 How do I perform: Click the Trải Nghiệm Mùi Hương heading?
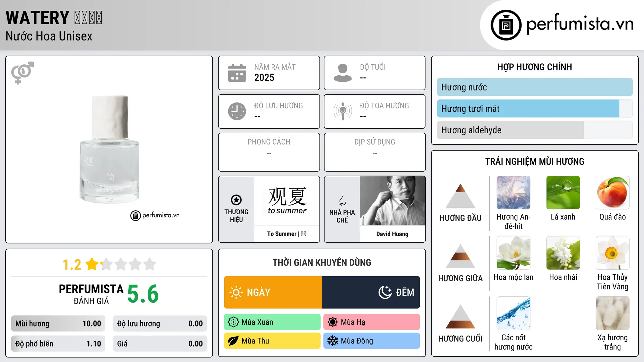coord(535,162)
